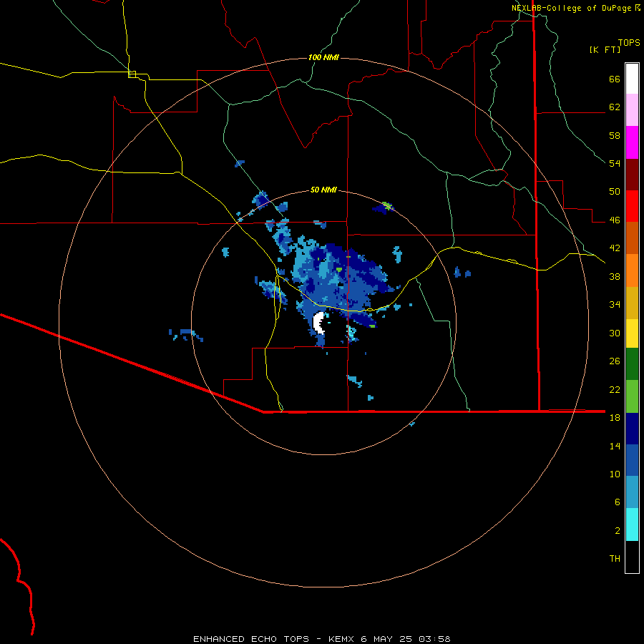The width and height of the screenshot is (644, 644).
Task: Click the white color swatch above 66
Action: click(632, 79)
